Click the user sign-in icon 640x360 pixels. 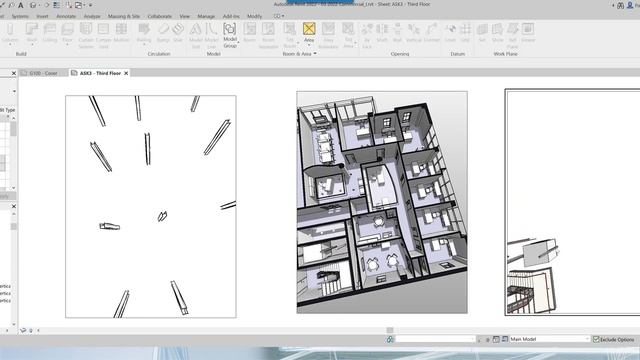[x=630, y=5]
